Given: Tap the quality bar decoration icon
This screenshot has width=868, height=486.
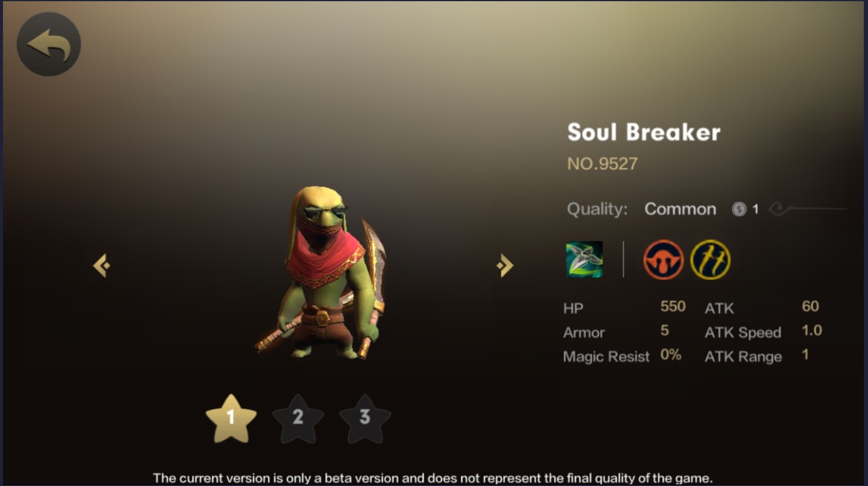Looking at the screenshot, I should pyautogui.click(x=807, y=209).
